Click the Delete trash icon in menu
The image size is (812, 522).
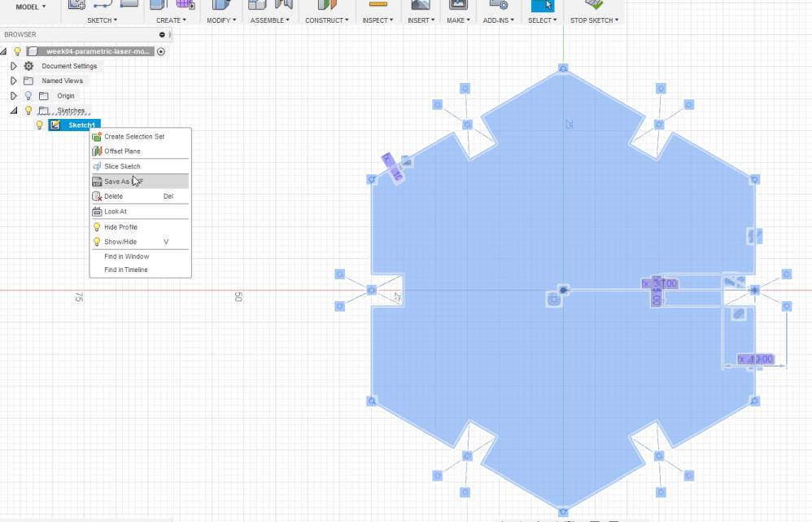point(97,196)
